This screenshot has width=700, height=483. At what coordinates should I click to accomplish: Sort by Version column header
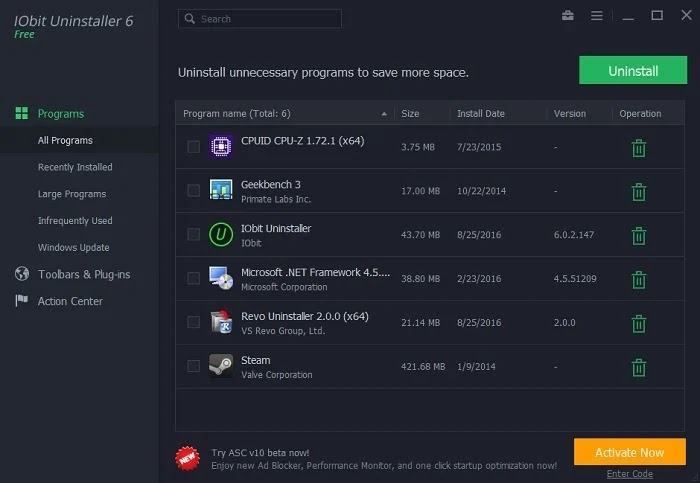[570, 113]
